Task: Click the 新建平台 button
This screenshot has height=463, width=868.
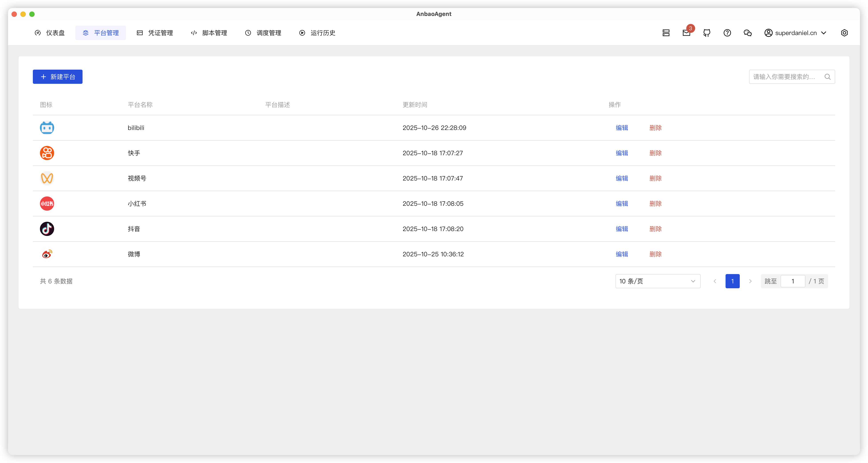Action: pyautogui.click(x=58, y=77)
